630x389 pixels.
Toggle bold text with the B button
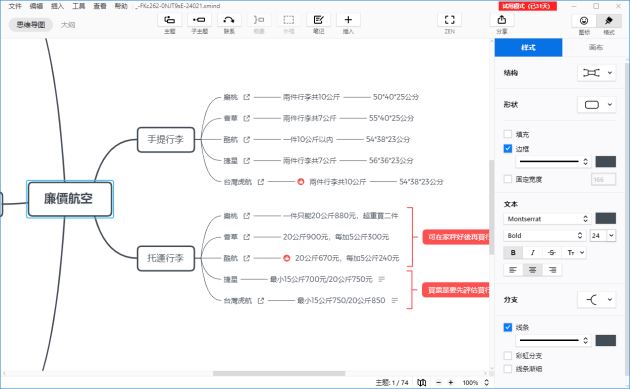pyautogui.click(x=513, y=252)
